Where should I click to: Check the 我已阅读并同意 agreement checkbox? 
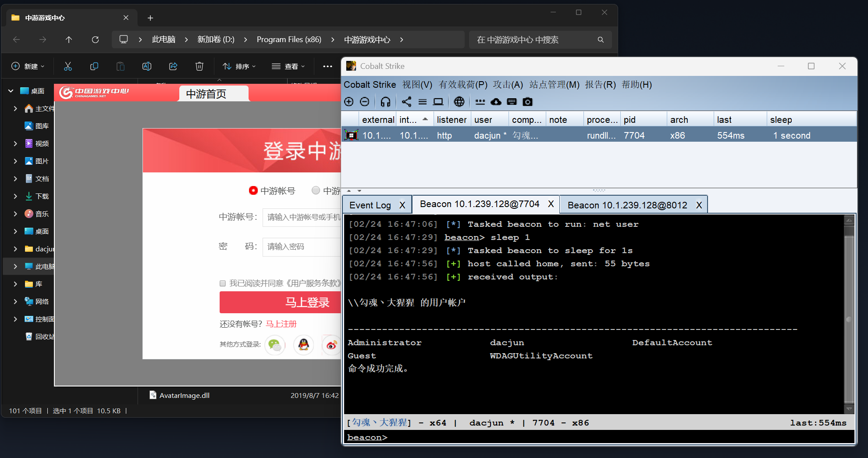coord(223,283)
